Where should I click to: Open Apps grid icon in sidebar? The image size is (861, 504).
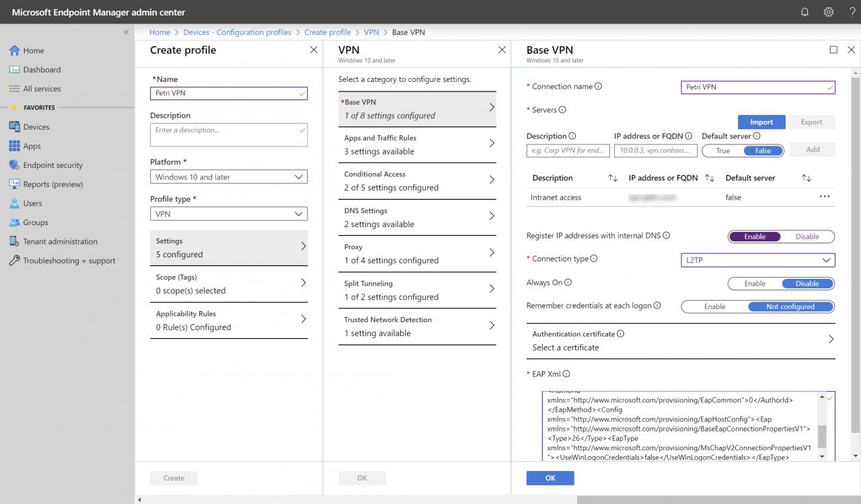click(x=14, y=146)
